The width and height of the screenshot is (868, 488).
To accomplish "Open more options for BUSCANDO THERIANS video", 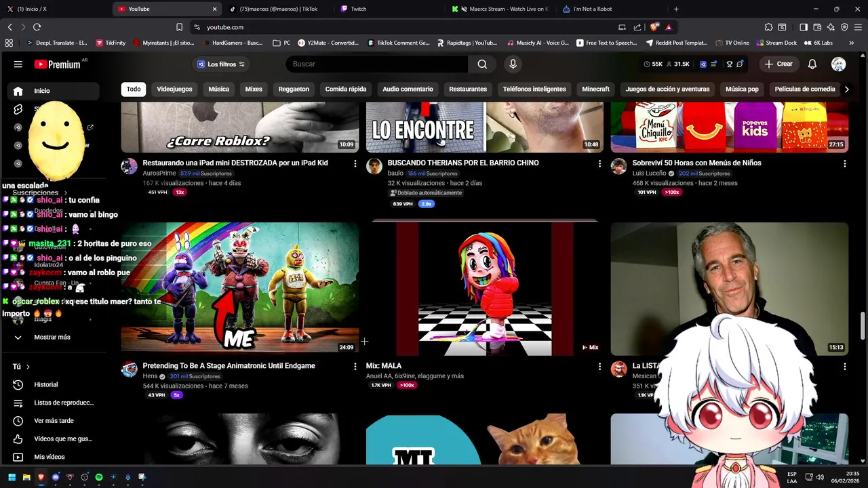I will [x=599, y=163].
